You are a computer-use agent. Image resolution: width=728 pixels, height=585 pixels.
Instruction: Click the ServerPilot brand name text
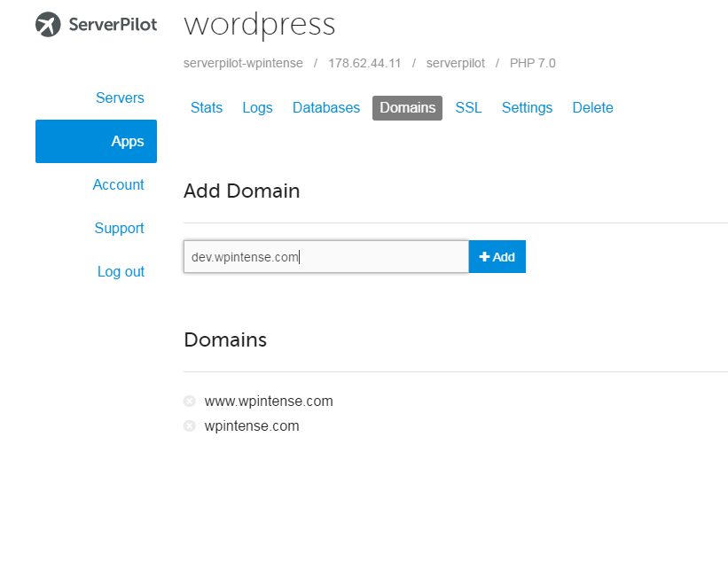point(113,24)
